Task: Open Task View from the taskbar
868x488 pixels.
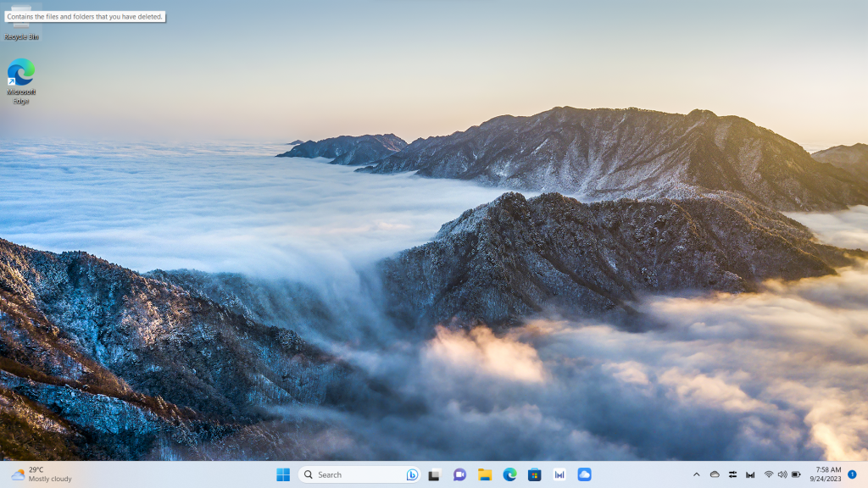Action: (434, 474)
